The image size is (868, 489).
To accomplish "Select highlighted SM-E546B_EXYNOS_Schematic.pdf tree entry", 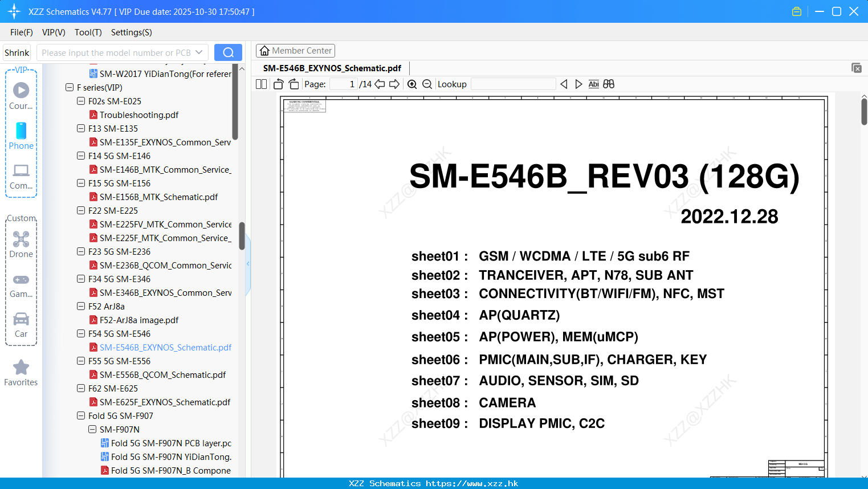I will tap(165, 347).
